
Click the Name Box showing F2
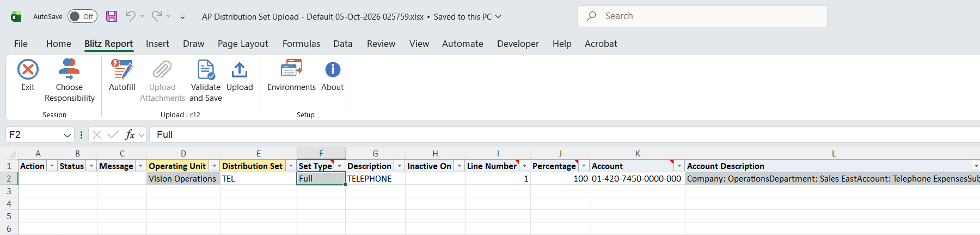(34, 135)
